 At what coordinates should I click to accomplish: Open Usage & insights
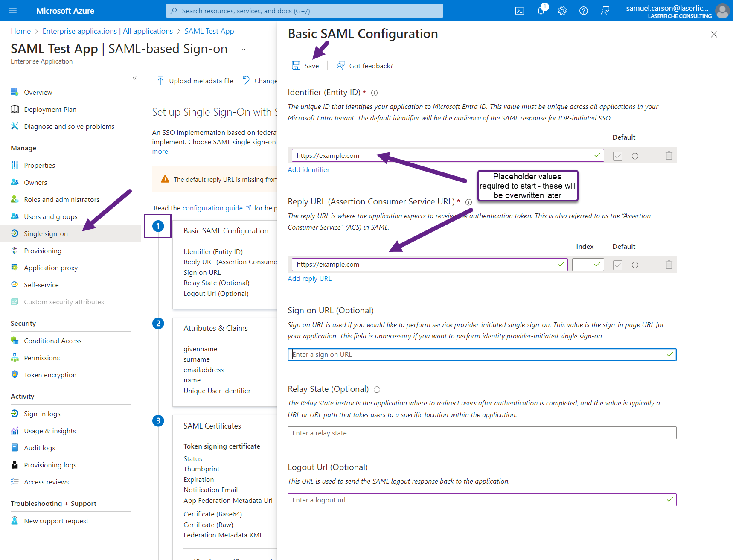click(x=50, y=431)
